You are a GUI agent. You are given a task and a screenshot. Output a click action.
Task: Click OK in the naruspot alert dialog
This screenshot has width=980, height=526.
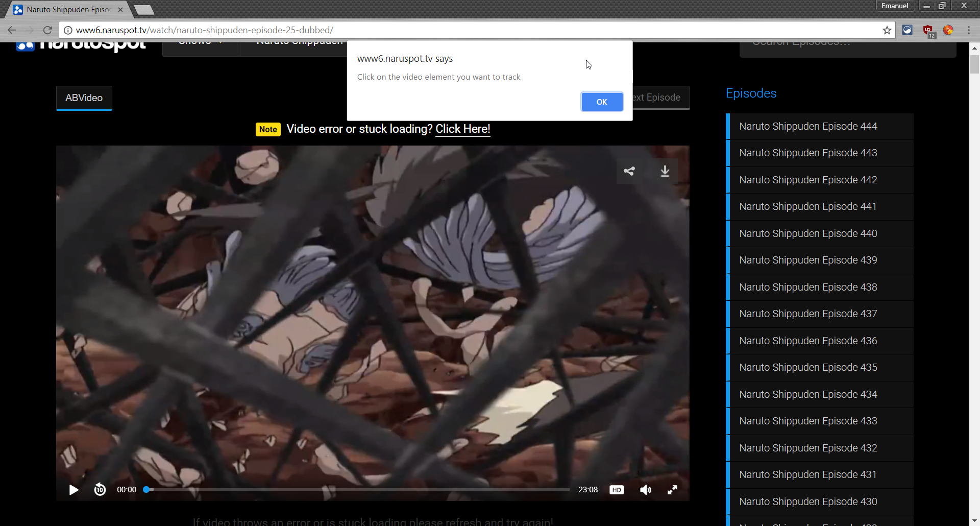point(602,102)
